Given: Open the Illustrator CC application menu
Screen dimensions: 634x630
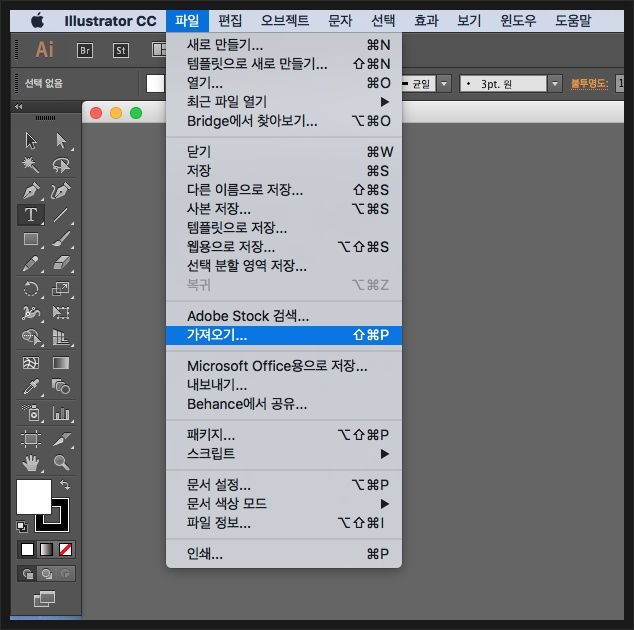Looking at the screenshot, I should 110,21.
